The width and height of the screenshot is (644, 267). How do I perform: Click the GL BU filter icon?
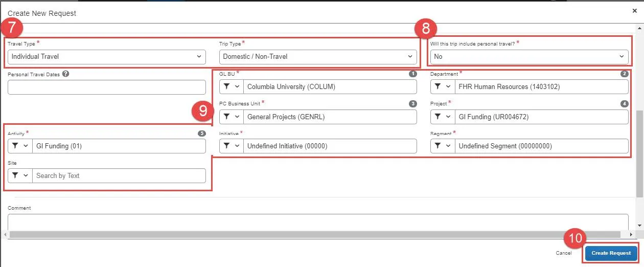(x=226, y=87)
